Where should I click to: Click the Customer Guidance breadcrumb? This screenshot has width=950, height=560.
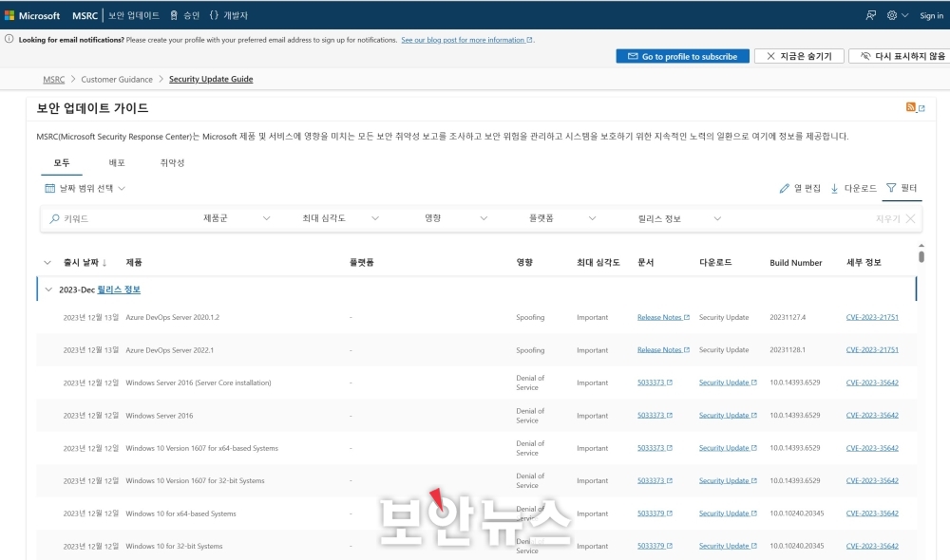117,80
